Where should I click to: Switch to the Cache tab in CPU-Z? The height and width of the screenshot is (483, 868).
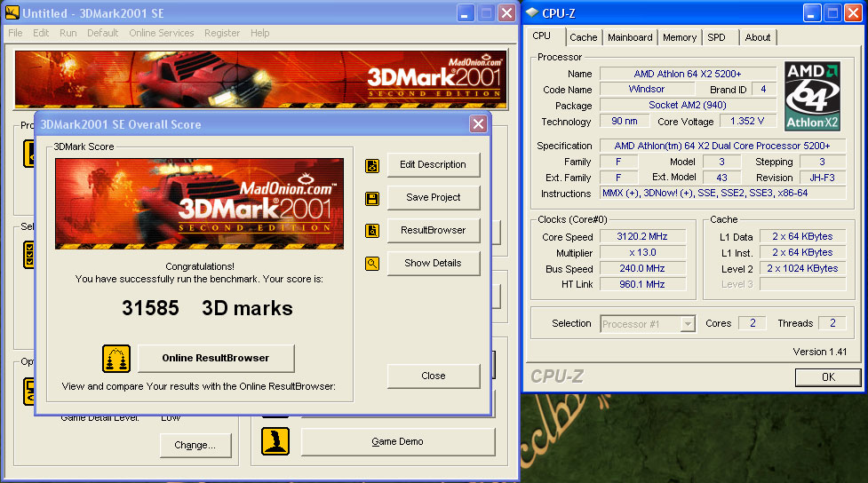tap(584, 37)
